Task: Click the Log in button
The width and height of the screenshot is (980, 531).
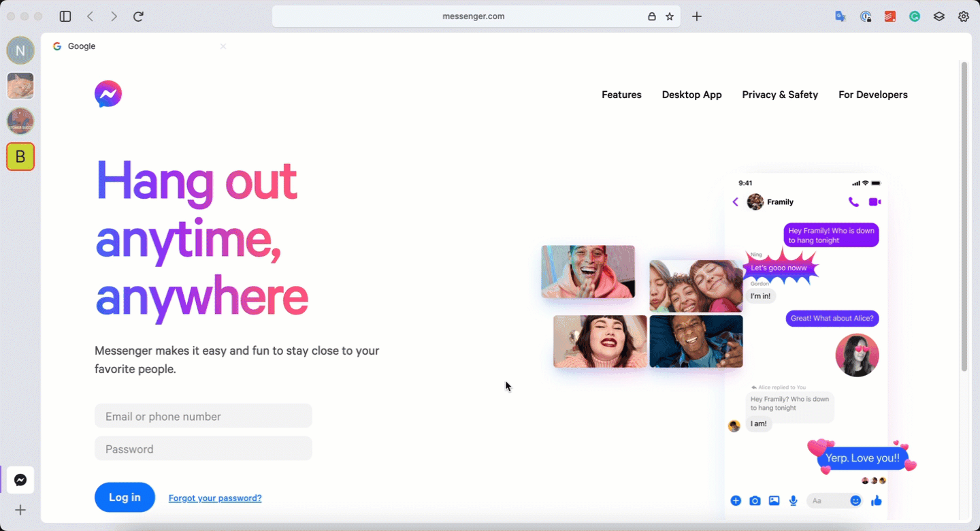Action: point(125,497)
